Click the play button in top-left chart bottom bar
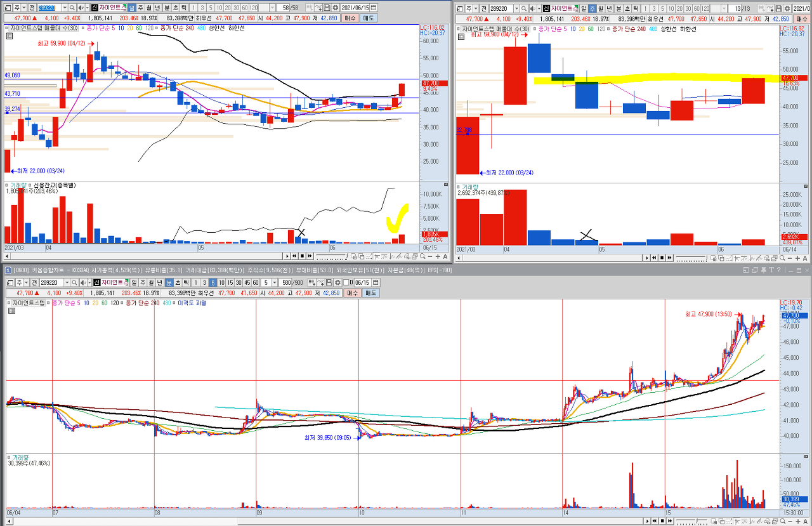Image resolution: width=812 pixels, height=526 pixels. click(286, 256)
